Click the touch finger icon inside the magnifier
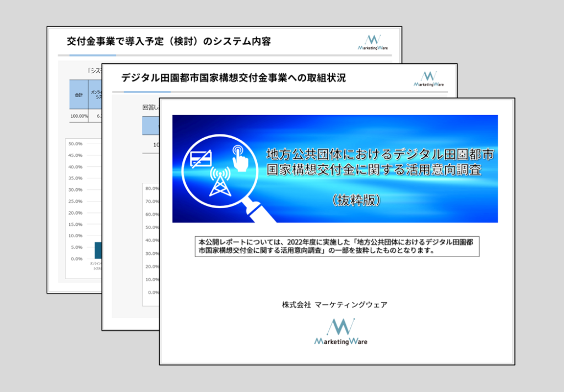564x392 pixels. (240, 158)
